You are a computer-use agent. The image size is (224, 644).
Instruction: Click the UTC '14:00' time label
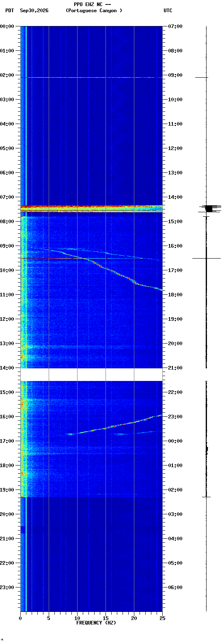tap(175, 197)
